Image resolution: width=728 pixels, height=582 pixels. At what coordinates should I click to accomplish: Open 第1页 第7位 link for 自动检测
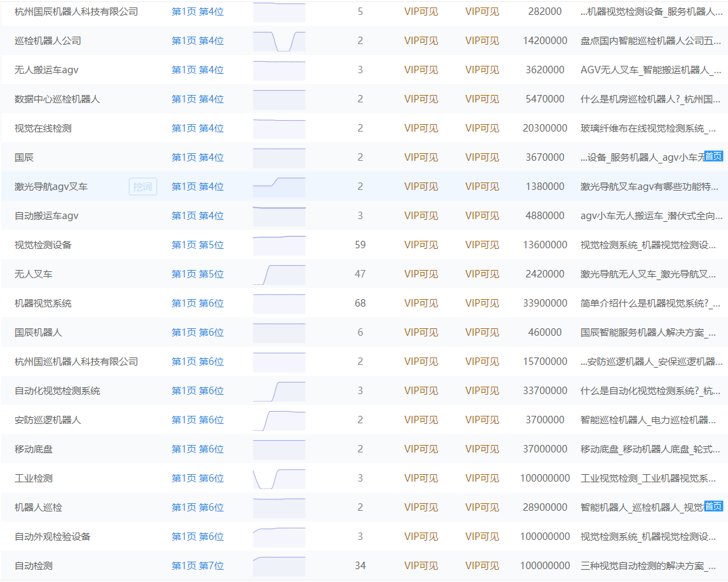[x=198, y=566]
